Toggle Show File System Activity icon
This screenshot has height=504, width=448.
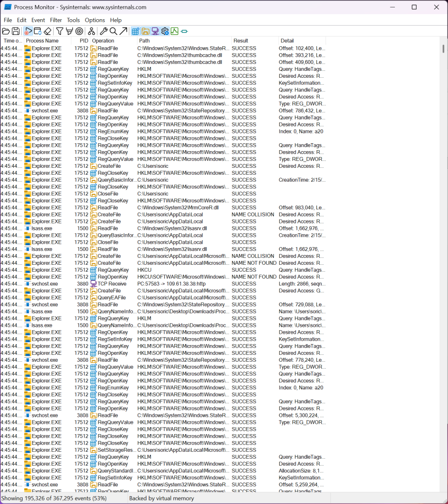tap(145, 31)
